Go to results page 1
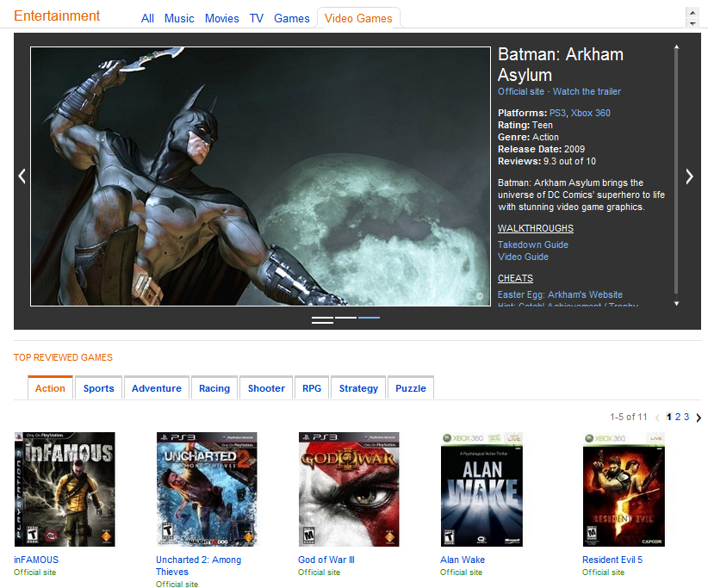 (x=668, y=417)
